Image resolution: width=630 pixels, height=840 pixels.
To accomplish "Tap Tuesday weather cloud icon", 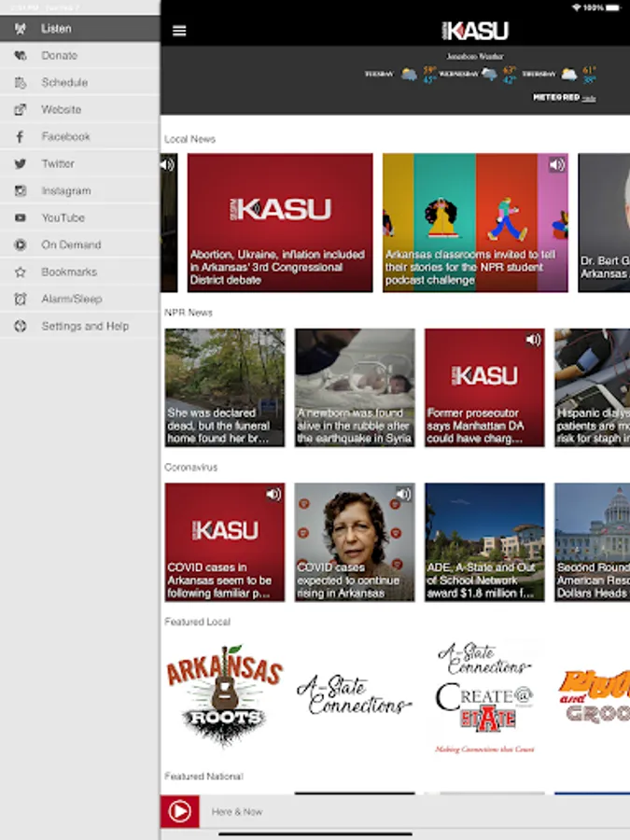I will [410, 74].
